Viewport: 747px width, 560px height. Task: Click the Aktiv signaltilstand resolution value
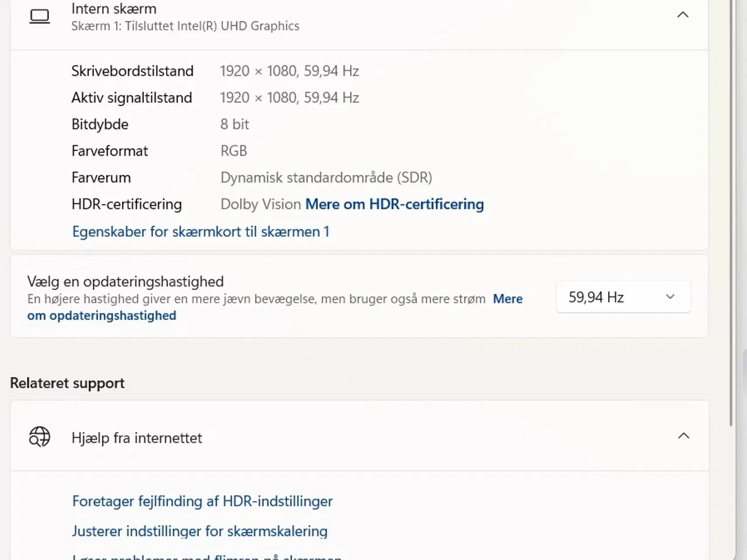pos(289,97)
